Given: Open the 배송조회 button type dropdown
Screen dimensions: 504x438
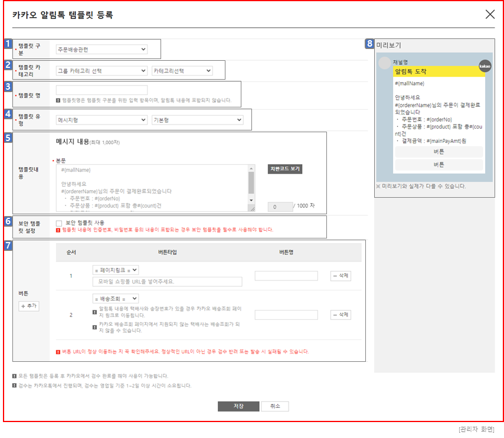Looking at the screenshot, I should pyautogui.click(x=116, y=299).
